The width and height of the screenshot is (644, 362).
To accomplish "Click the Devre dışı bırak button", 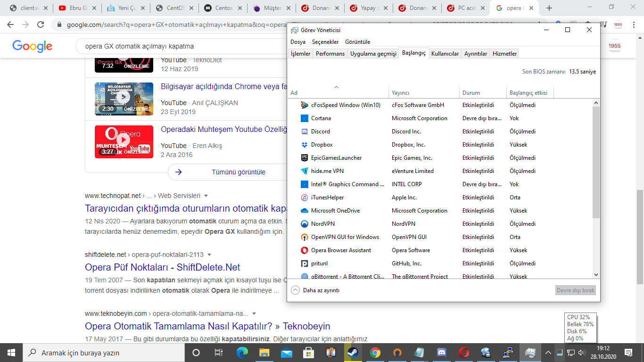I will [x=576, y=290].
